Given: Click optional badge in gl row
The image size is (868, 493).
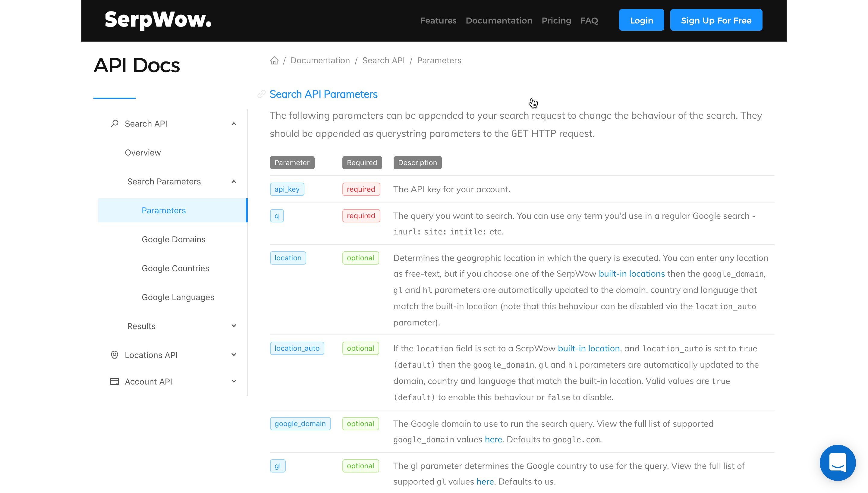Looking at the screenshot, I should point(360,466).
